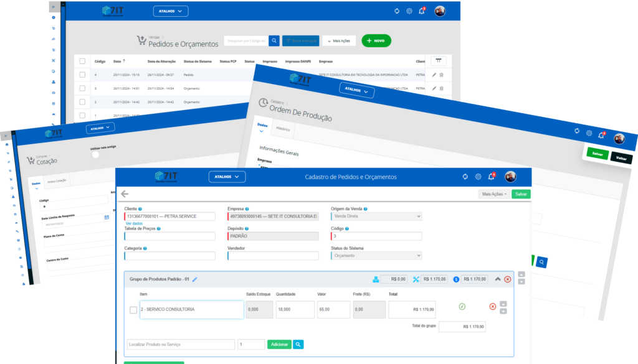The height and width of the screenshot is (364, 638).
Task: Click Voltar button in Ordem de Produção
Action: click(621, 158)
